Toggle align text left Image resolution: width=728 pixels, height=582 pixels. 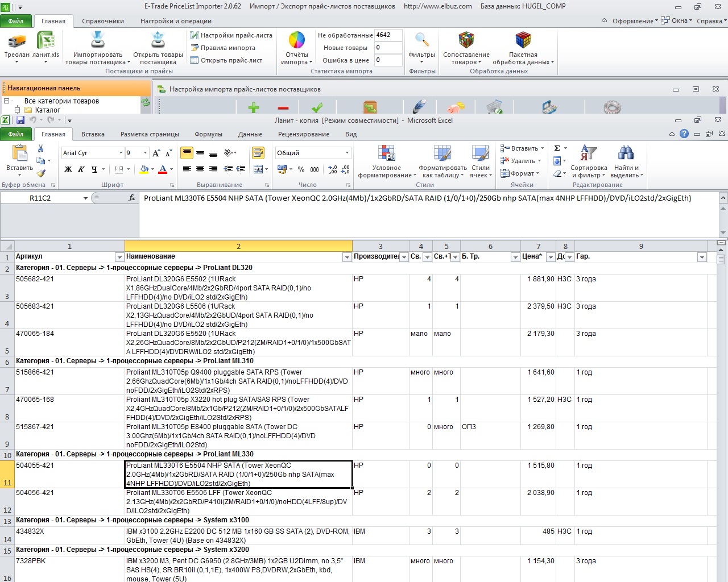[187, 169]
